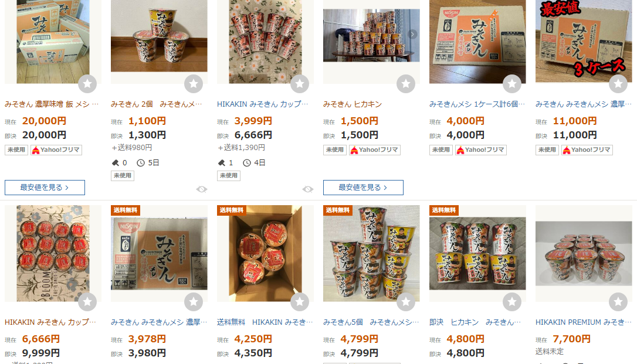The width and height of the screenshot is (637, 364).
Task: Click the next-image arrow on the 1,500円 item photo
Action: coord(412,35)
